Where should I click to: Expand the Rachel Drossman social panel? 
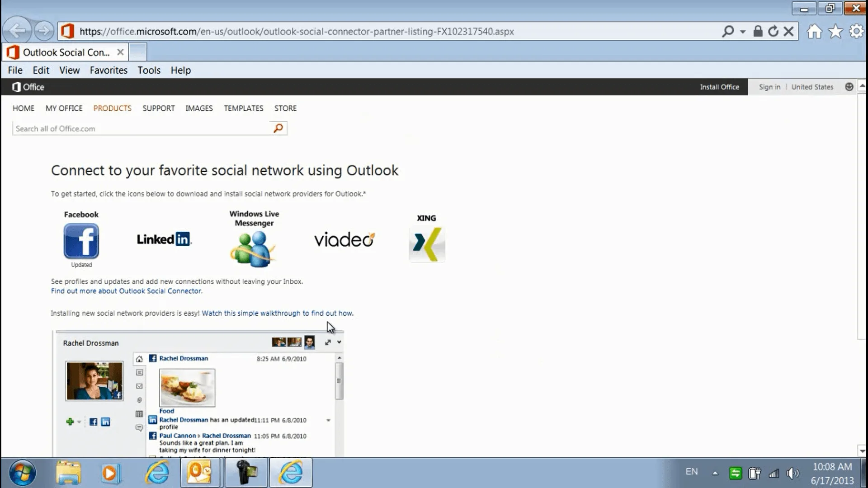(x=327, y=342)
